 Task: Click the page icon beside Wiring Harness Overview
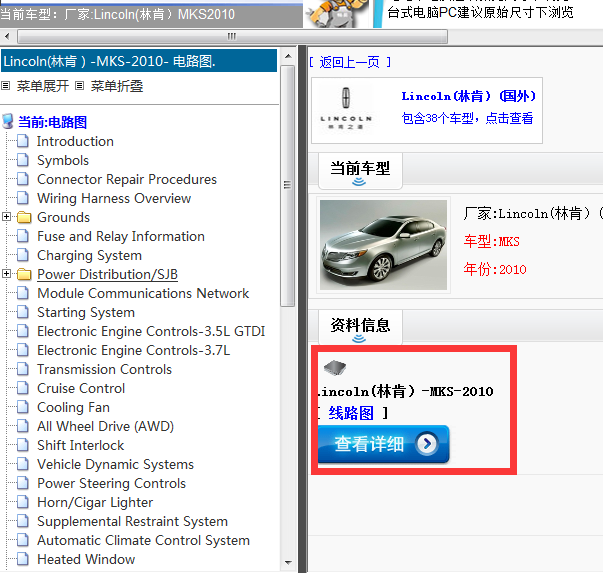coord(23,198)
